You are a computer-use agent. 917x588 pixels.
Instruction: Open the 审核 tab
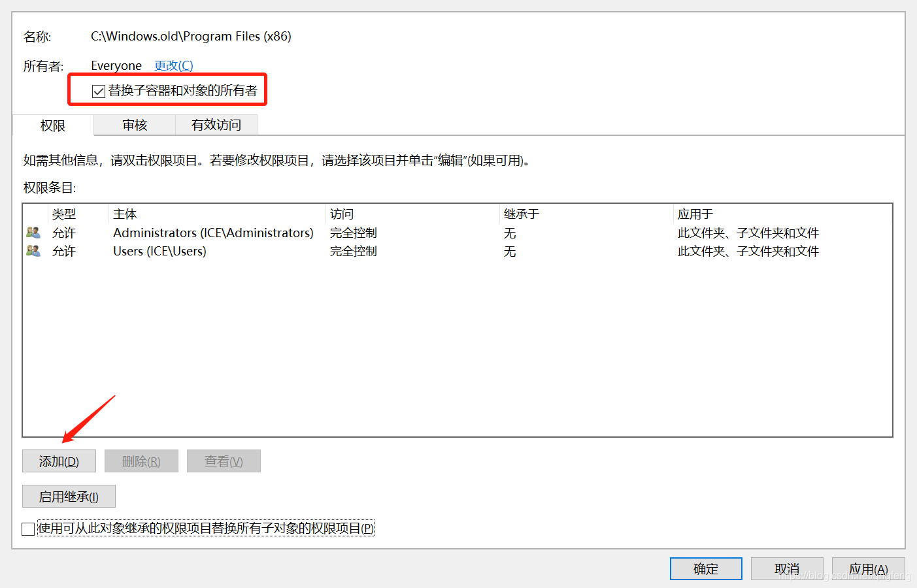135,125
